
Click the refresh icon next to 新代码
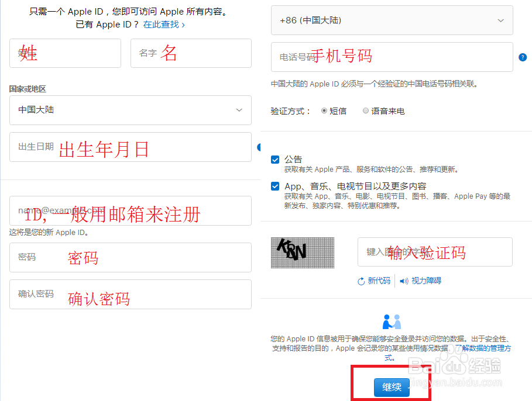[x=361, y=281]
